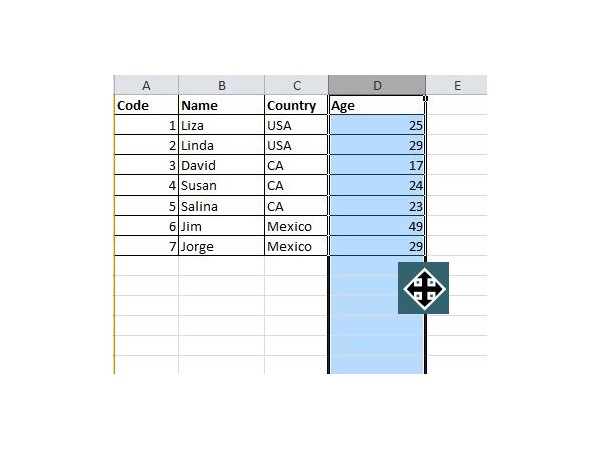Click the Age header cell

pyautogui.click(x=377, y=105)
